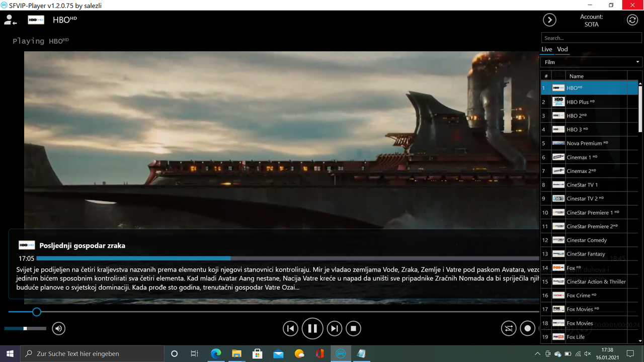Select the Cinemax 2 HD channel
Image resolution: width=644 pixels, height=362 pixels.
tap(589, 171)
